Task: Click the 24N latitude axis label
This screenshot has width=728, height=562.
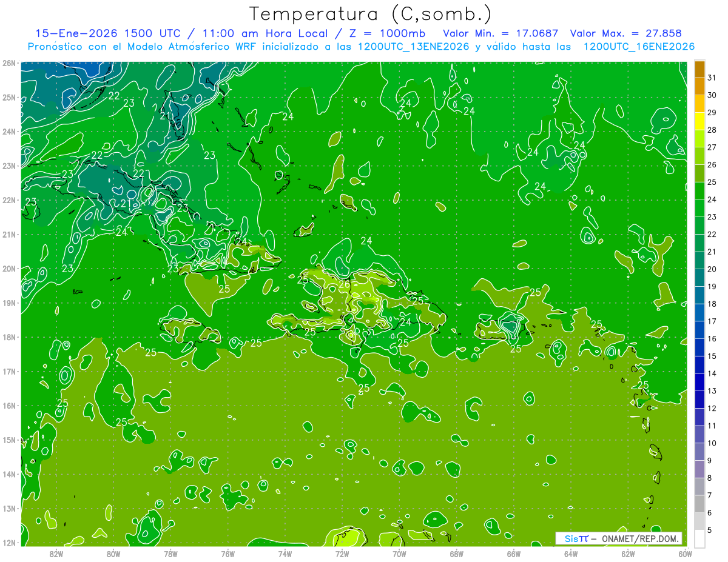Action: click(x=9, y=132)
